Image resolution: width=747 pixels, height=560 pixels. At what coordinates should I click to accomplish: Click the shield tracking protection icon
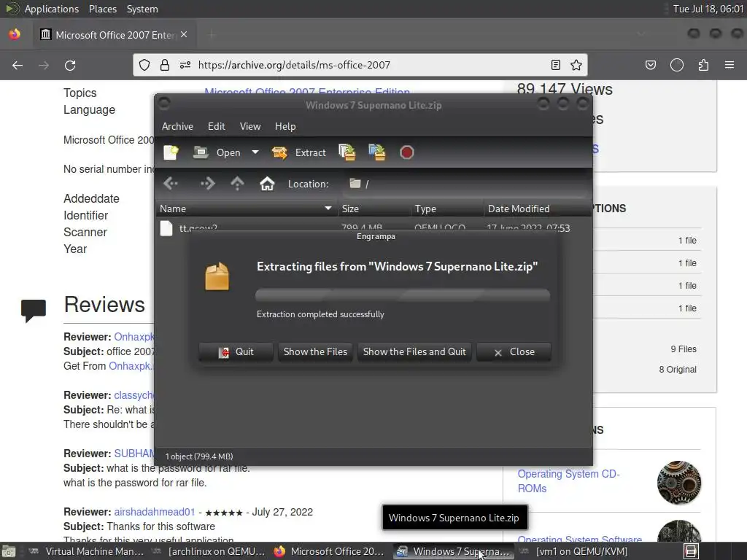[x=144, y=65]
